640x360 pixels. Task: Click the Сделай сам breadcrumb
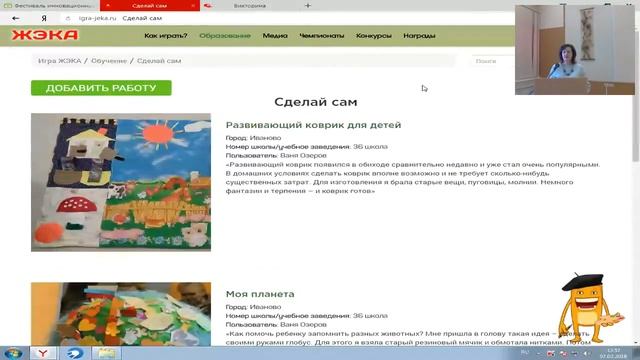point(159,61)
